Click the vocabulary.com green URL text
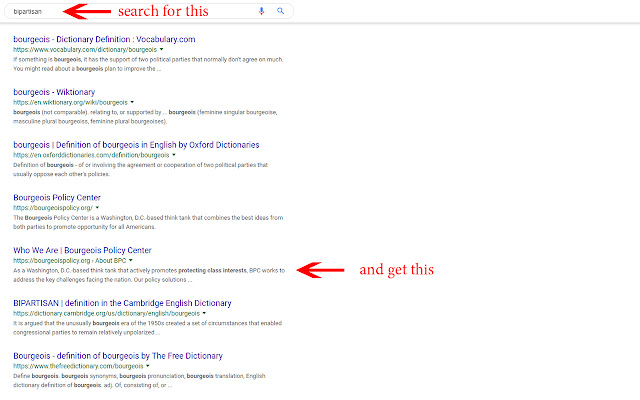 click(85, 50)
